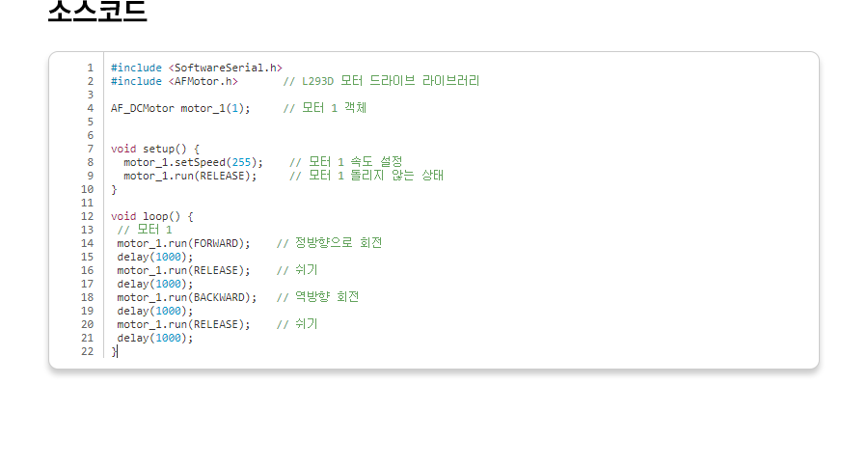Click delay(1000) on line 21
868x466 pixels.
(155, 338)
